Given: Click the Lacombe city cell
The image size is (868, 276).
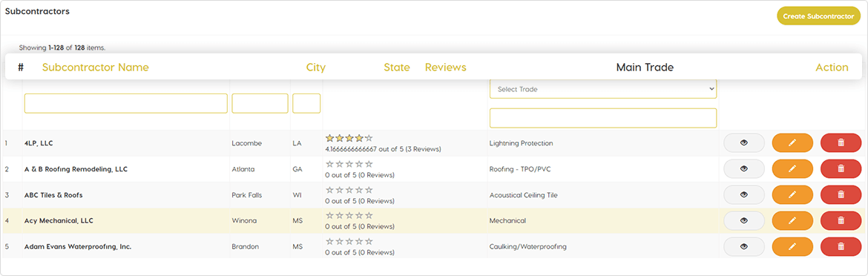Looking at the screenshot, I should (x=246, y=143).
